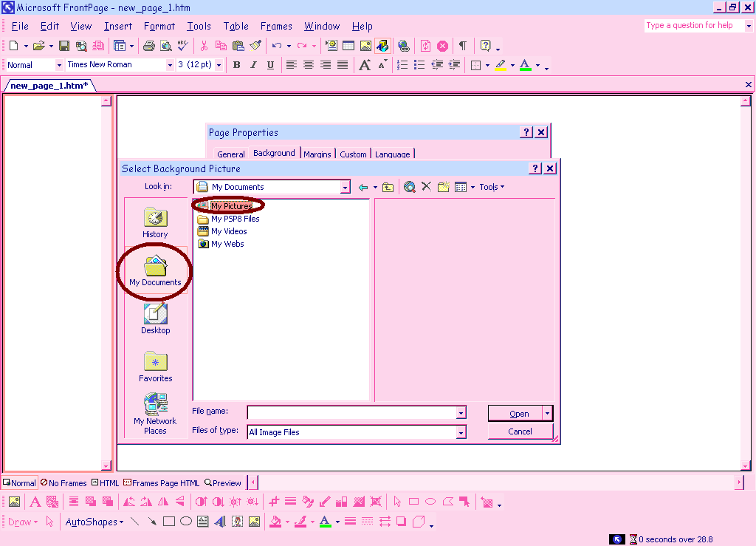Screen dimensions: 756x546
Task: Click Cancel in file dialog
Action: coord(520,431)
